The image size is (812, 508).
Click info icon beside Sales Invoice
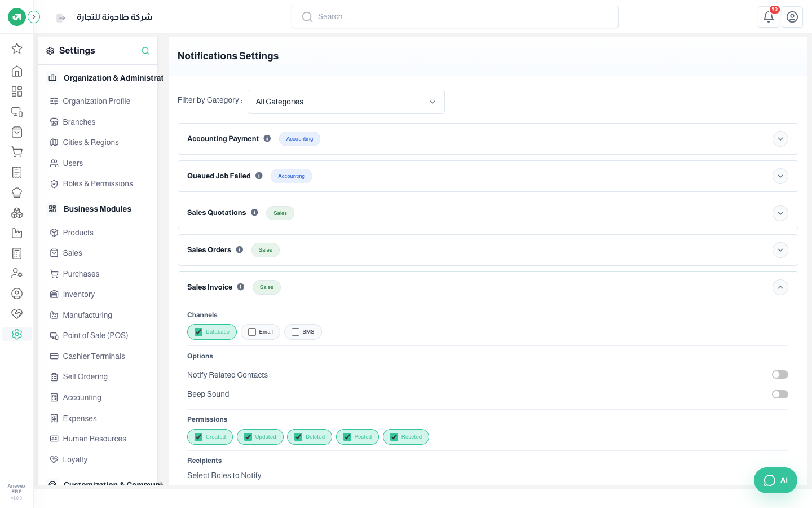coord(241,287)
